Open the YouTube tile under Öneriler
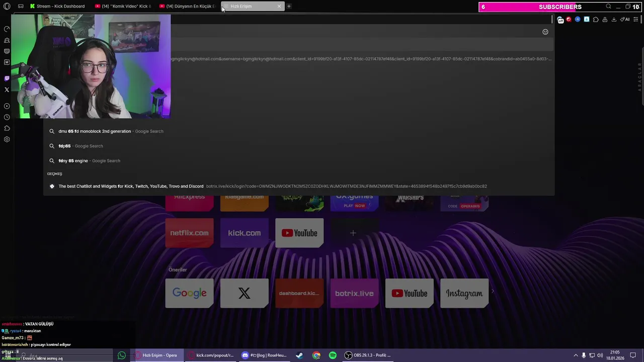Image resolution: width=644 pixels, height=362 pixels. point(410,293)
